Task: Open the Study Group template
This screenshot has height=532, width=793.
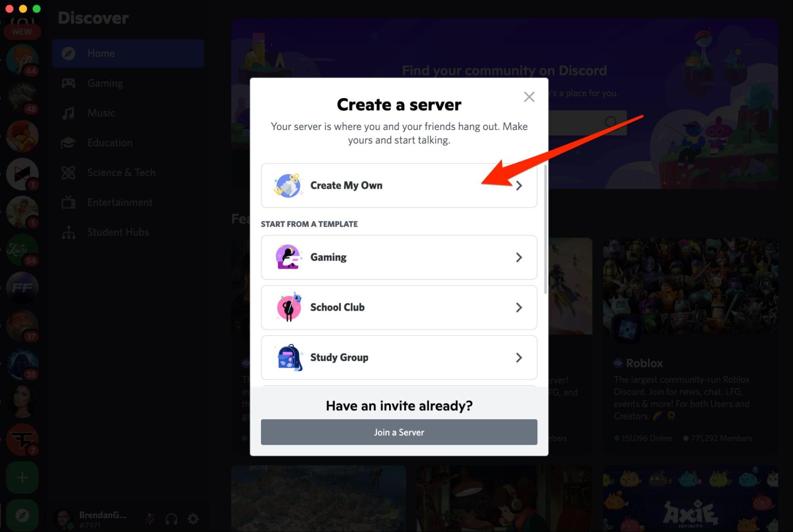Action: pyautogui.click(x=399, y=358)
